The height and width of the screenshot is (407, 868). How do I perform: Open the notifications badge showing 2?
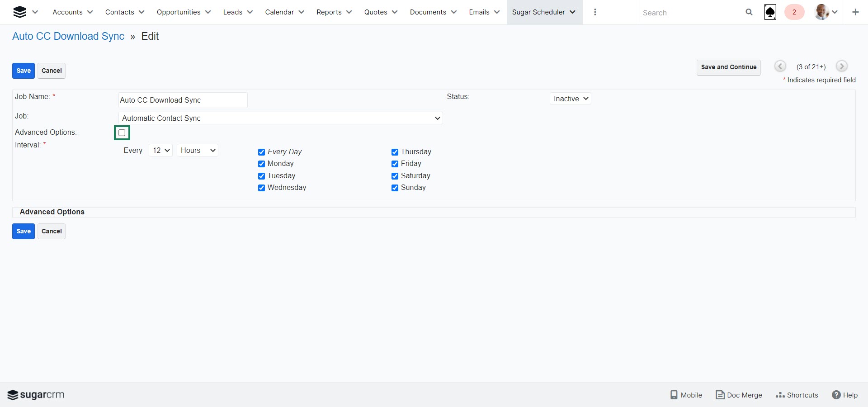(x=794, y=12)
